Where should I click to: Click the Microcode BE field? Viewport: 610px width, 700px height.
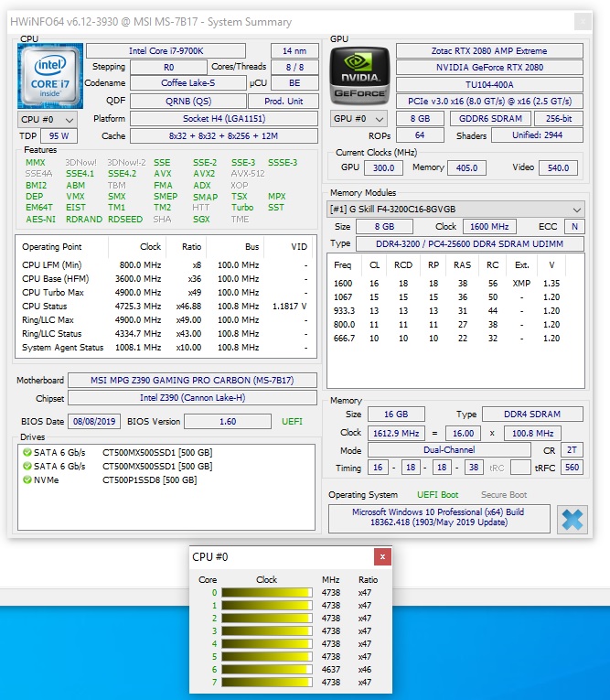pos(294,83)
